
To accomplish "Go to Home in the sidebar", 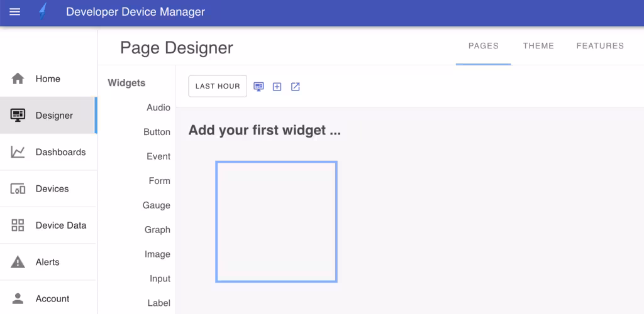I will pos(48,78).
